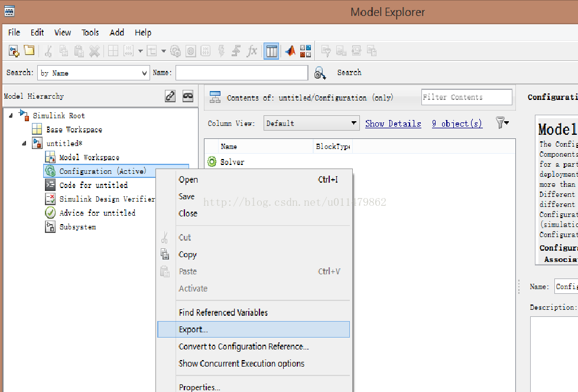578x392 pixels.
Task: Choose Open from the context menu
Action: pos(254,180)
